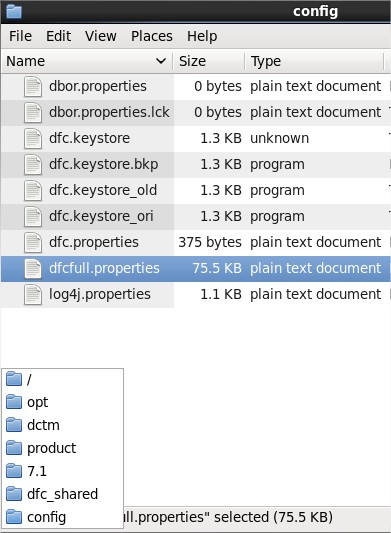Click the dbor.properties file icon

click(33, 87)
